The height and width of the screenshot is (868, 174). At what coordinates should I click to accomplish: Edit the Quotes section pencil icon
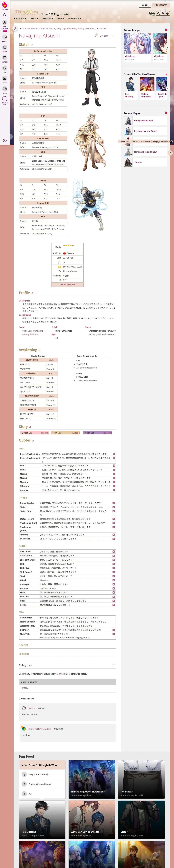pyautogui.click(x=33, y=441)
